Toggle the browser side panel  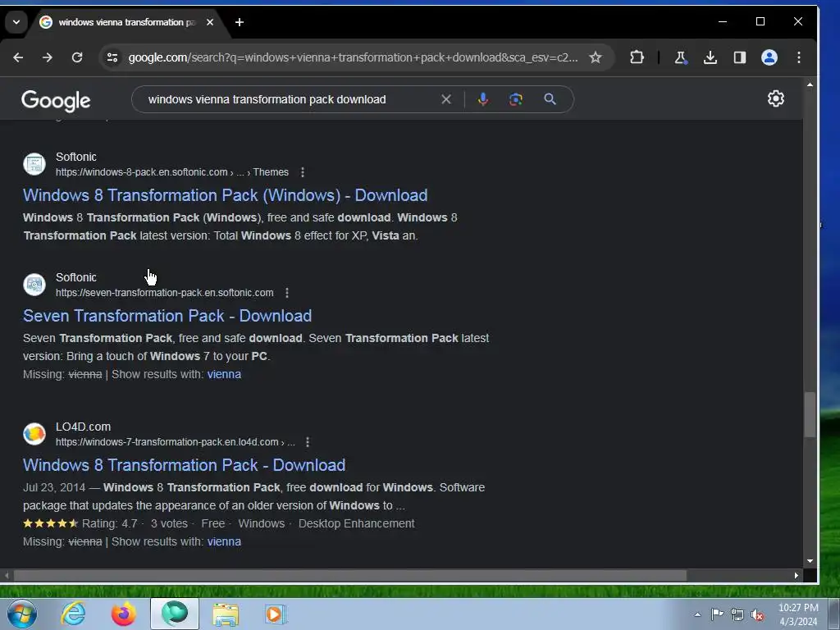(x=740, y=57)
